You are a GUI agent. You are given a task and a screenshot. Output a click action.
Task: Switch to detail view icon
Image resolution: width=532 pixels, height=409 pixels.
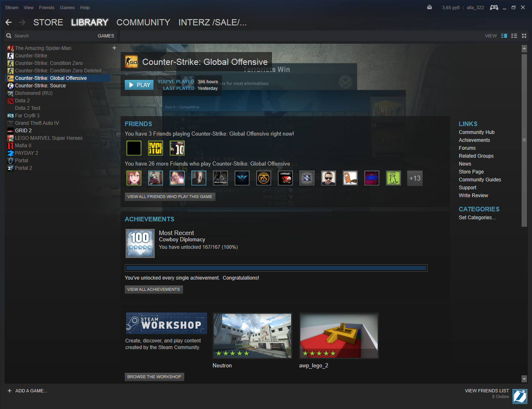point(504,36)
